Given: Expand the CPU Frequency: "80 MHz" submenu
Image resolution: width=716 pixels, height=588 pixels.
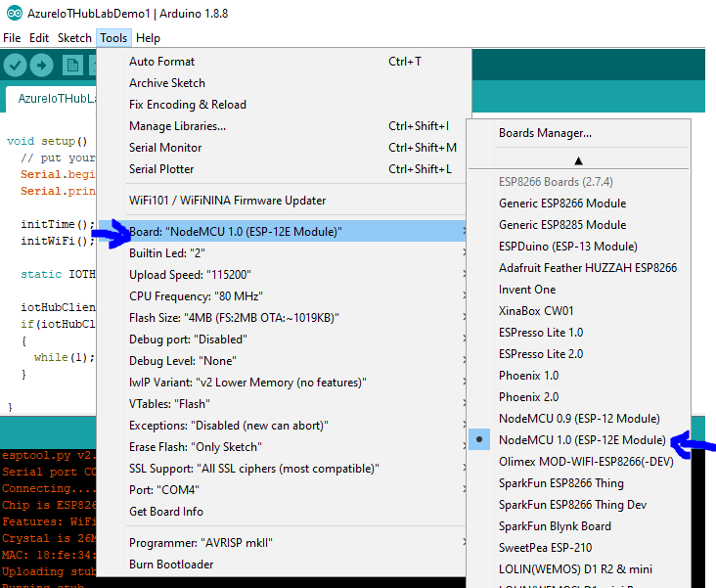Looking at the screenshot, I should coord(284,295).
